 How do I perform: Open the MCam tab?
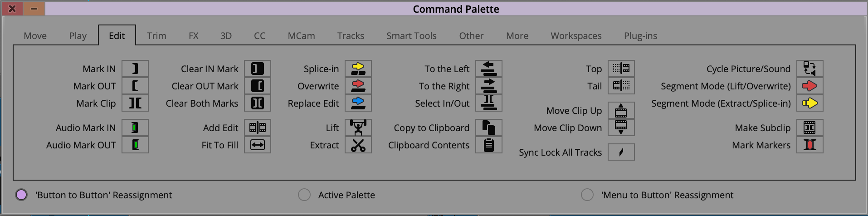301,35
